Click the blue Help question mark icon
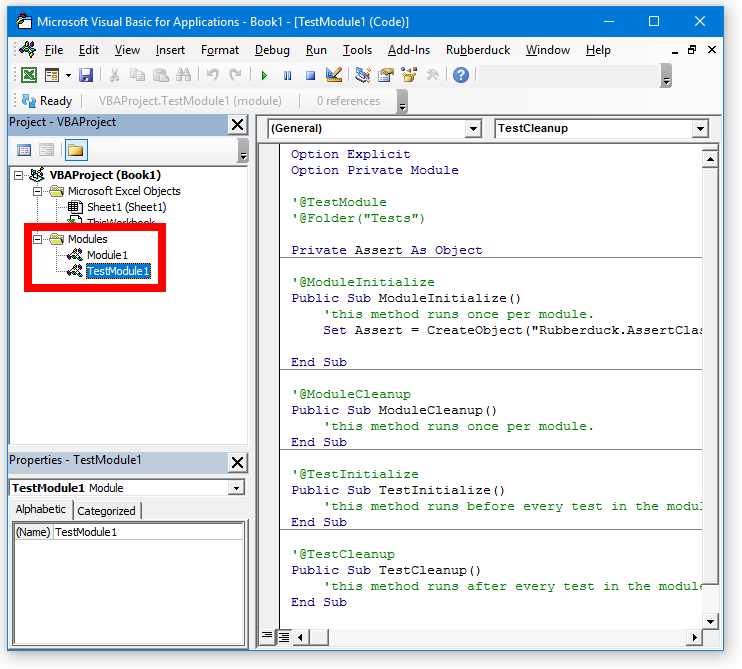742x669 pixels. (x=460, y=75)
